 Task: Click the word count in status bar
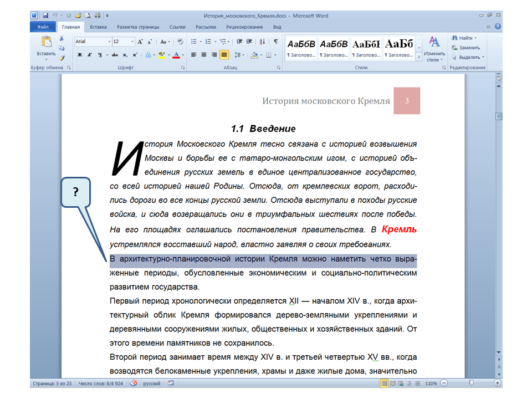[x=101, y=383]
